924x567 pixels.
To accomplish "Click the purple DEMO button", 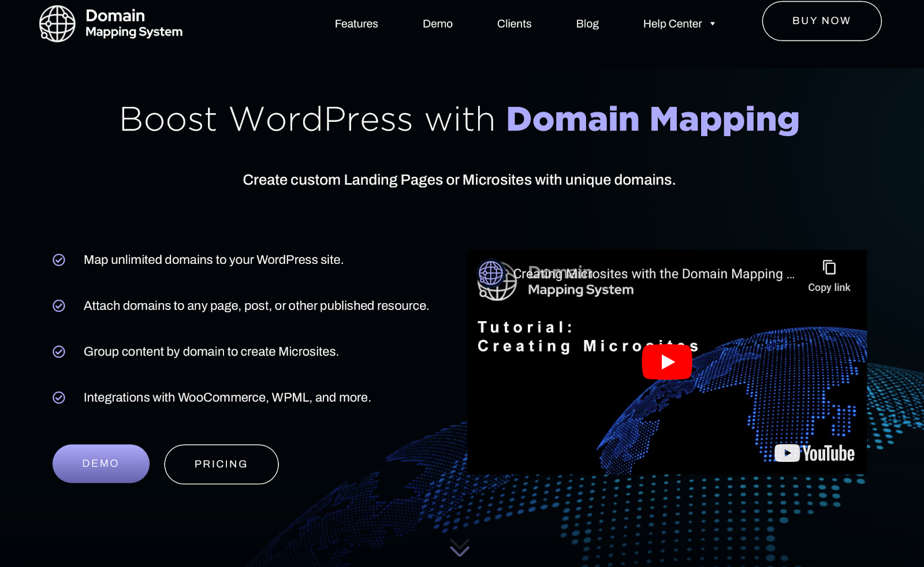I will click(101, 464).
